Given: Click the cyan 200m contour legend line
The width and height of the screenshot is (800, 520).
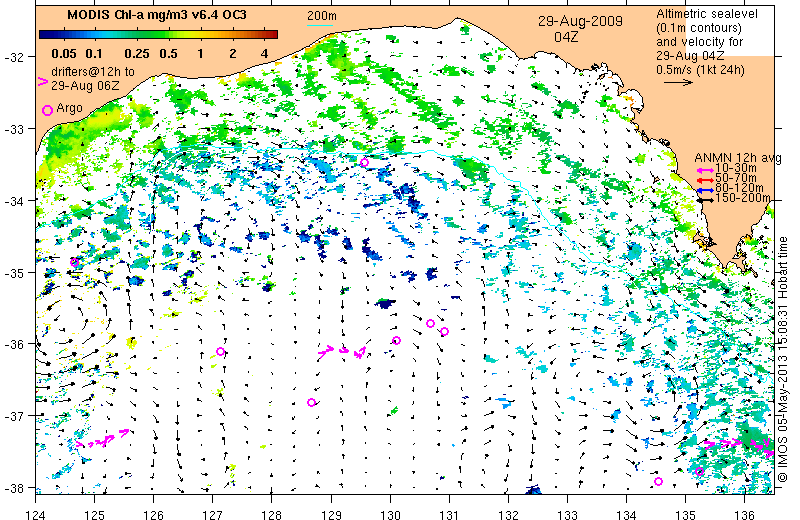Looking at the screenshot, I should (x=320, y=25).
